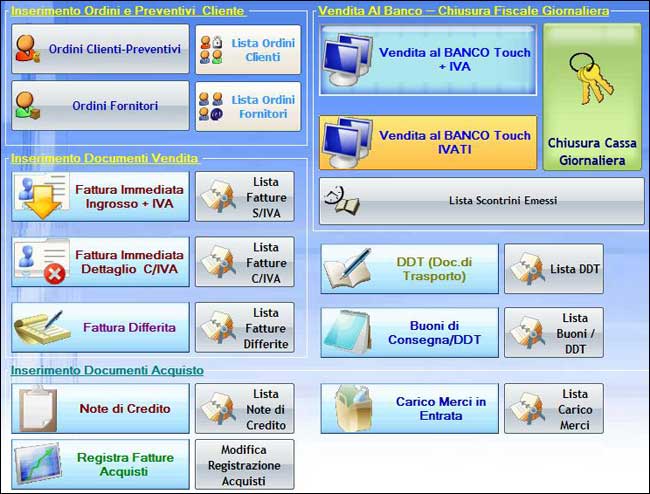Click the monitors icon on Vendita al BANCO Touch IVATI
The image size is (650, 494).
pos(349,142)
